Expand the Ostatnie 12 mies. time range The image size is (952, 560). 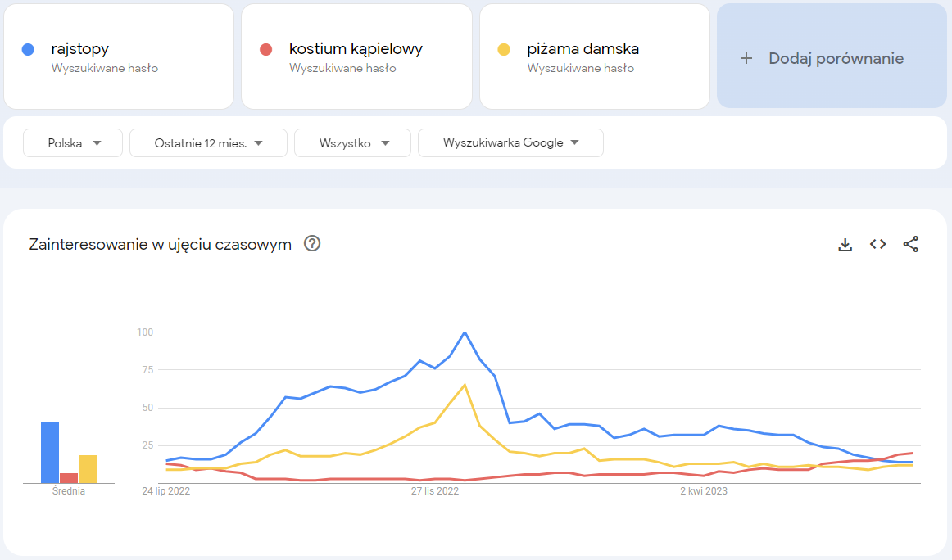point(208,142)
